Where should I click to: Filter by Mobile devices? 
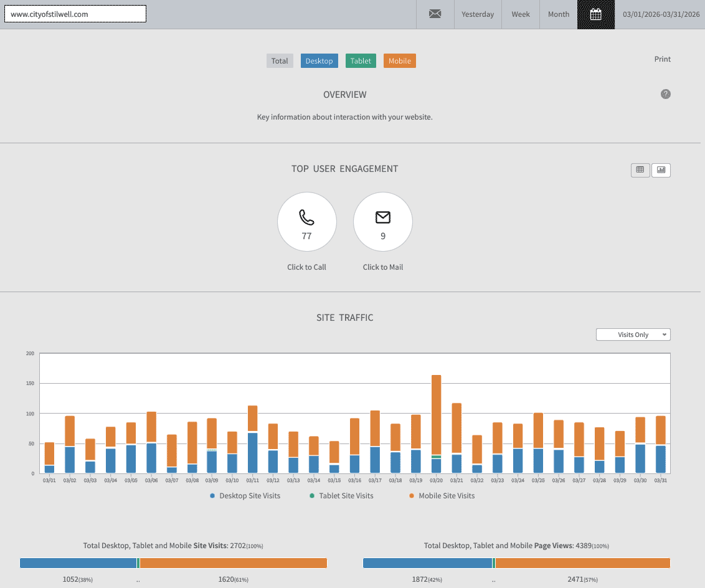click(399, 61)
